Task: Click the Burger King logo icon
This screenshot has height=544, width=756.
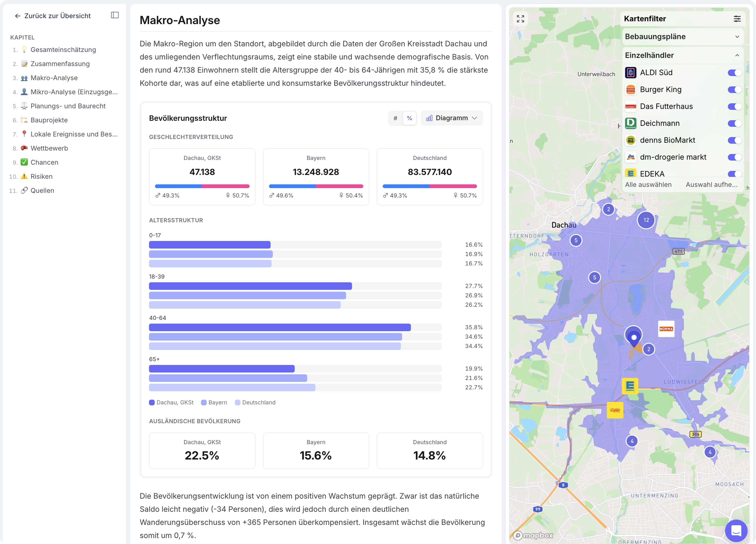Action: (630, 90)
